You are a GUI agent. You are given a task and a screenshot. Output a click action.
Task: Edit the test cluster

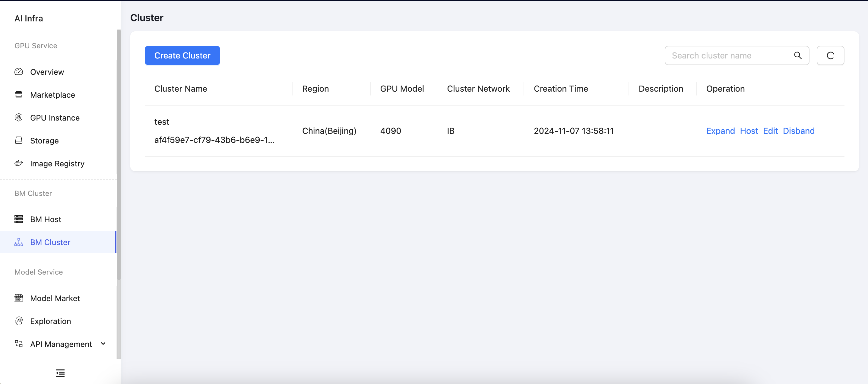770,131
